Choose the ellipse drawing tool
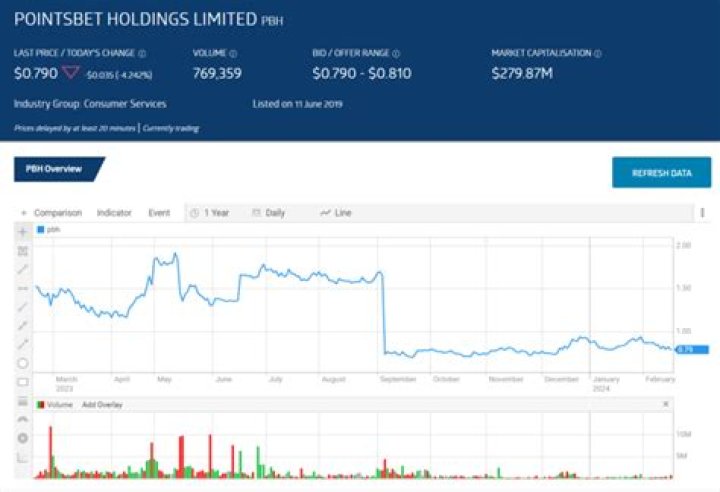This screenshot has width=720, height=492. pos(22,363)
